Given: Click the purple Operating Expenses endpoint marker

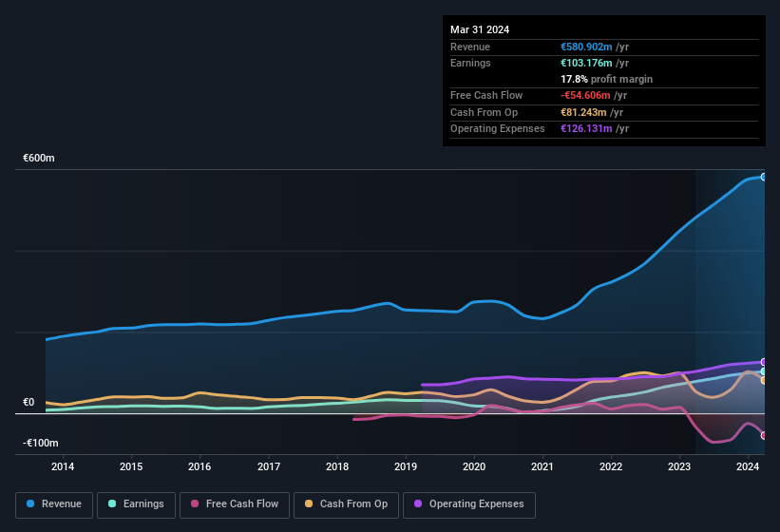Looking at the screenshot, I should click(x=764, y=362).
